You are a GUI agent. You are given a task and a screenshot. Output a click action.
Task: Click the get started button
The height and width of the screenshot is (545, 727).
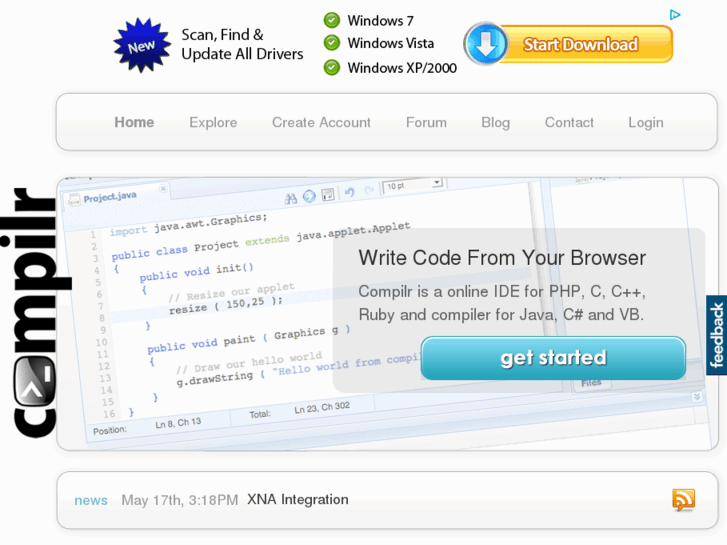click(553, 358)
